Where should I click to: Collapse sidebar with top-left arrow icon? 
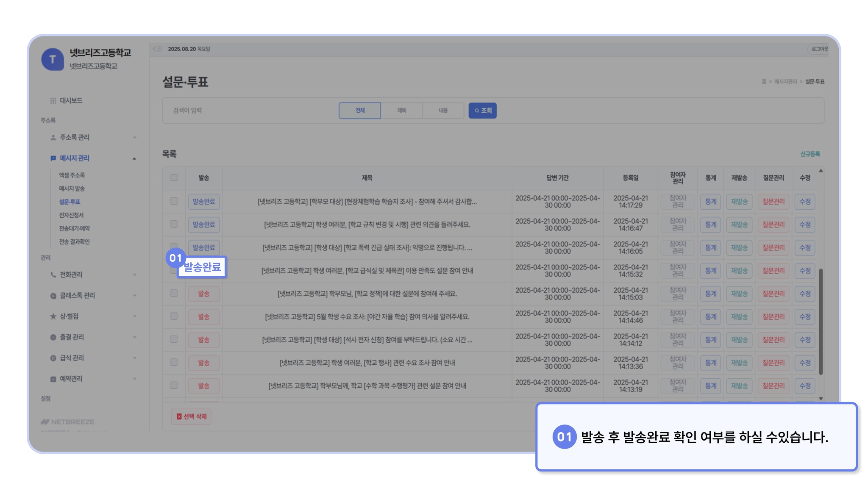tap(157, 49)
